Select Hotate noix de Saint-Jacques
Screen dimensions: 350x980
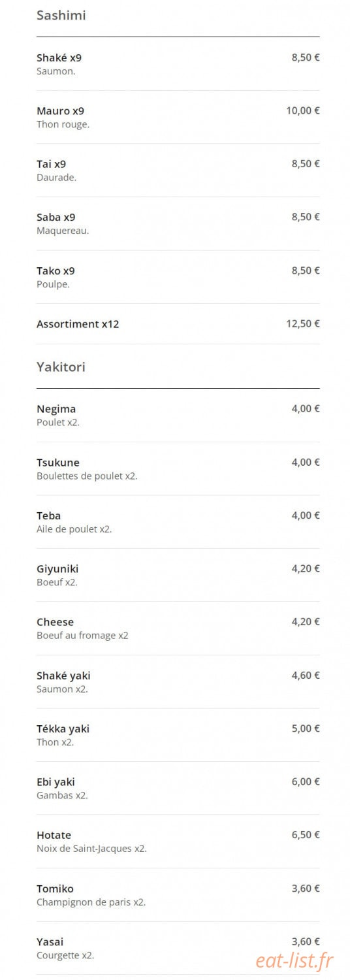click(178, 841)
